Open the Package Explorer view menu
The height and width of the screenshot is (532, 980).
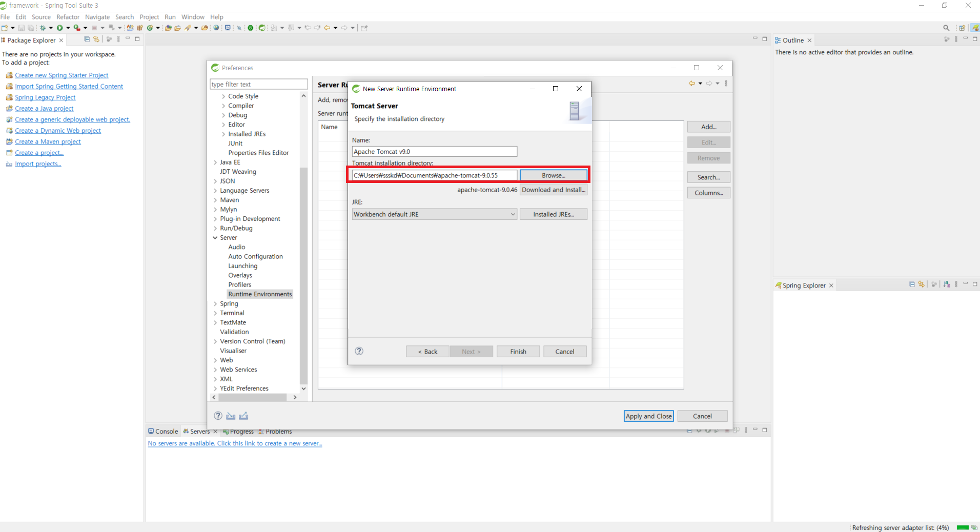(118, 39)
